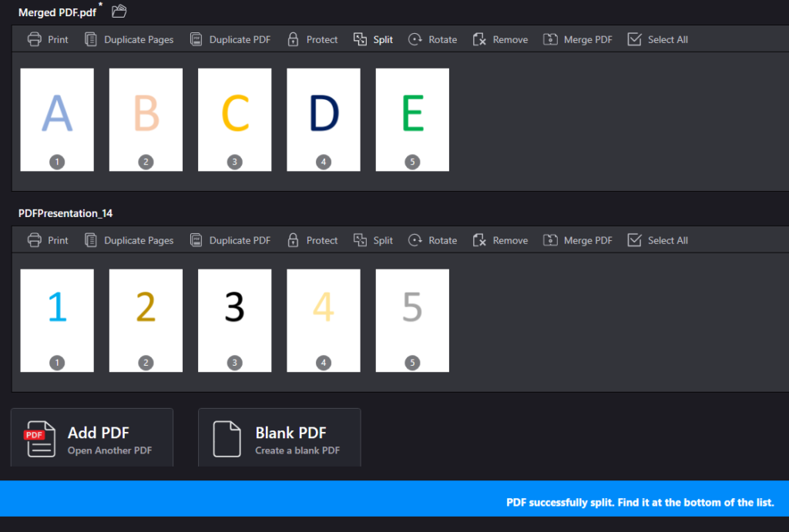Select page thumbnail showing letter D
Screen dimensions: 789x532
324,119
